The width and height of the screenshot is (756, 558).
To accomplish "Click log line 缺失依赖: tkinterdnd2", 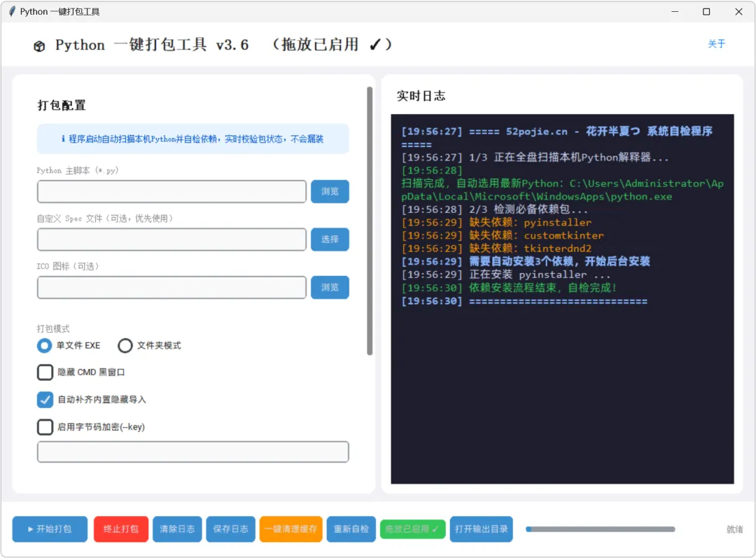I will pos(496,249).
